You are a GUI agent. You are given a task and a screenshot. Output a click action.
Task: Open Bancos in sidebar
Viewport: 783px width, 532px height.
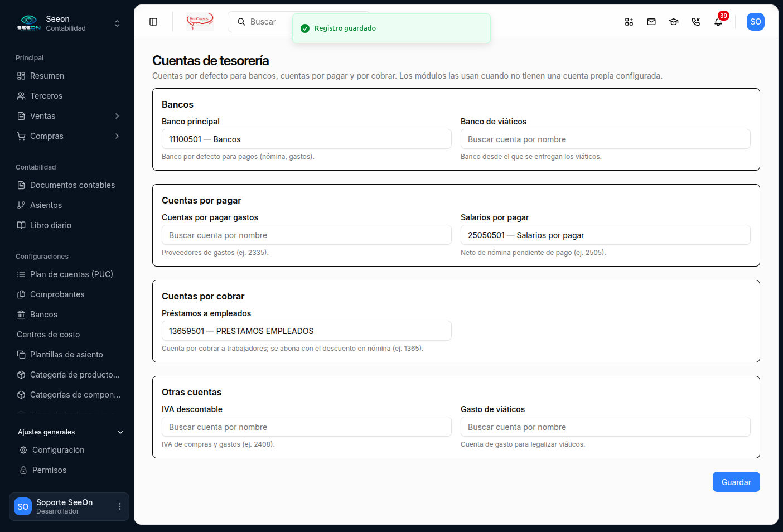(69, 315)
